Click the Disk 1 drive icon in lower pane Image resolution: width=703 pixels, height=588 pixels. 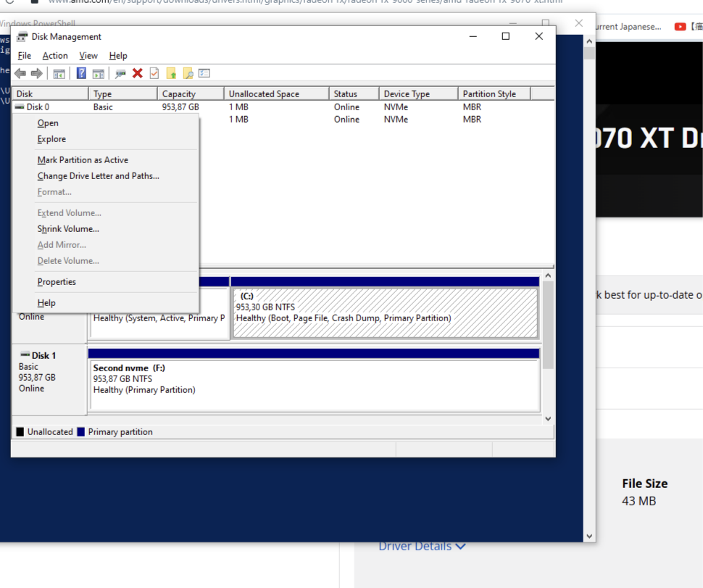click(x=25, y=355)
